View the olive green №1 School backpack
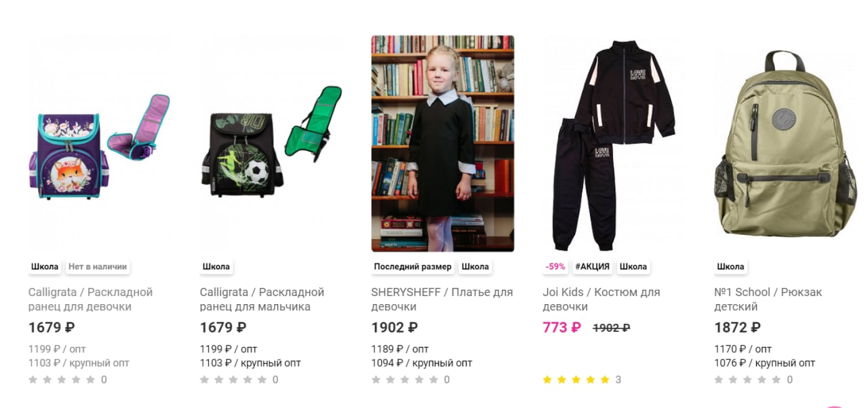The width and height of the screenshot is (868, 408). (786, 143)
